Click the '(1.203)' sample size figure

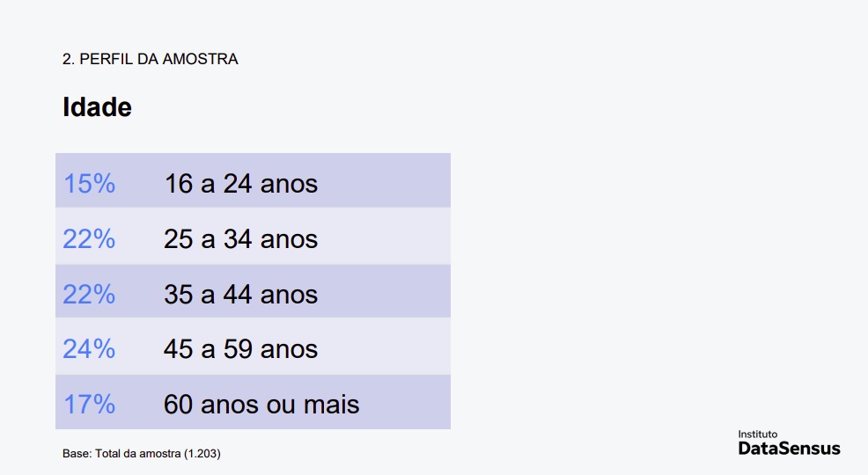[202, 453]
